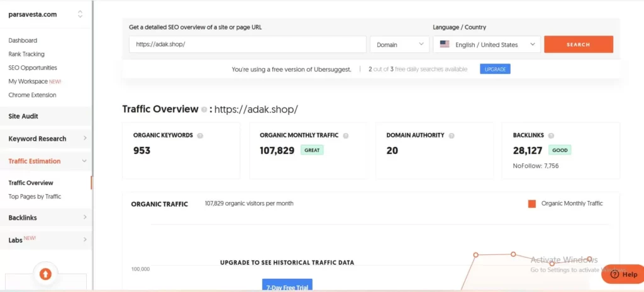The height and width of the screenshot is (292, 644).
Task: Click the 28,127 backlinks value
Action: pos(528,151)
